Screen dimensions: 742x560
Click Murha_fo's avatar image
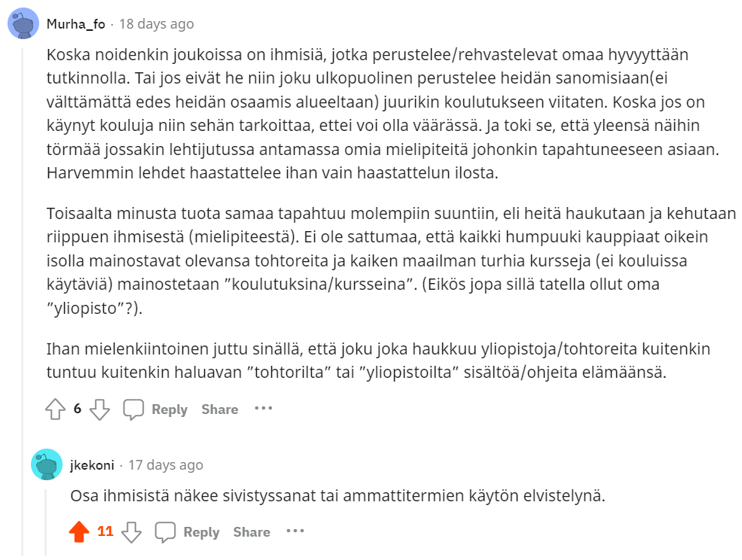pos(23,23)
